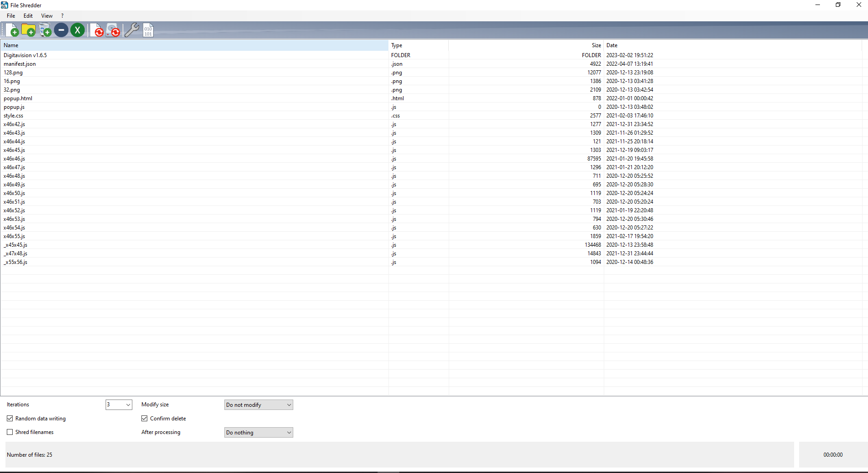
Task: Clear all files from the shred list
Action: click(77, 30)
